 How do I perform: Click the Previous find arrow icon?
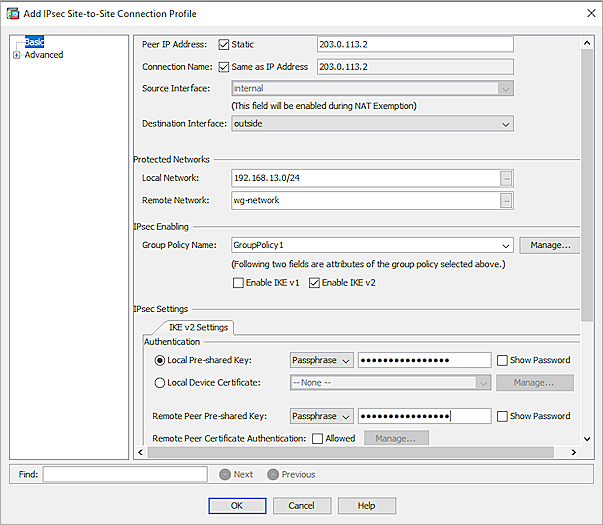pos(273,474)
